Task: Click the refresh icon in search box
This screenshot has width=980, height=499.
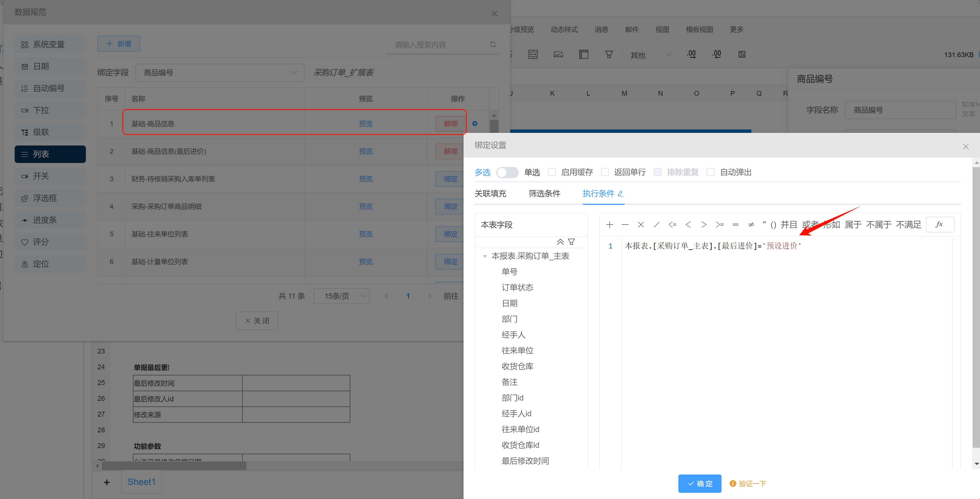Action: (493, 44)
